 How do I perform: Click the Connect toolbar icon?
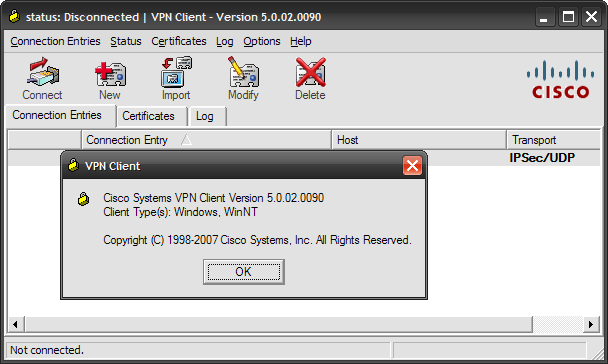point(42,79)
